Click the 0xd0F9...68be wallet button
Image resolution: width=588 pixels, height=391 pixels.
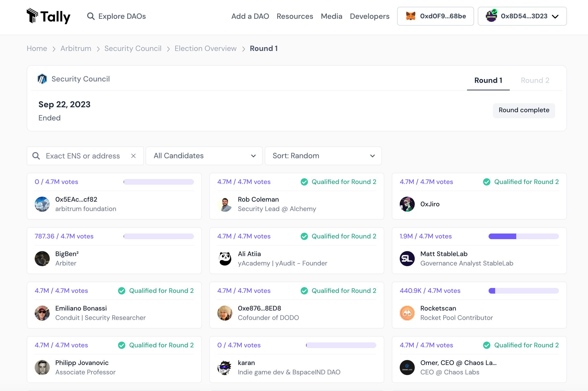pyautogui.click(x=435, y=16)
